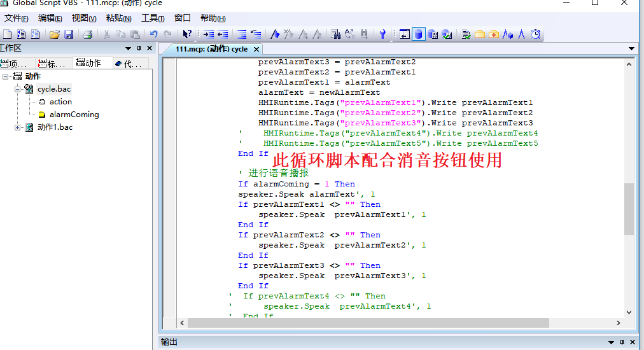Click the alarm clock trigger icon
The height and width of the screenshot is (350, 644).
[536, 34]
